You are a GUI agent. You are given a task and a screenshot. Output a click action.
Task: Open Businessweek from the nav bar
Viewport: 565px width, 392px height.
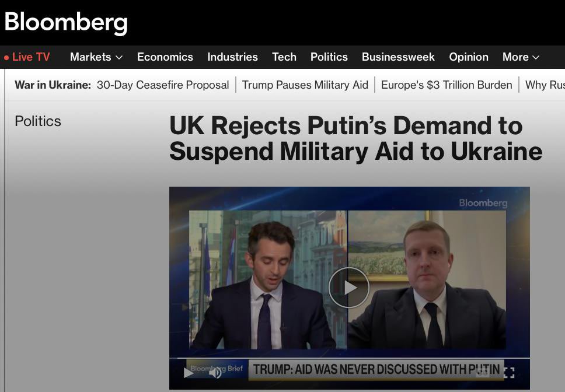pos(398,57)
